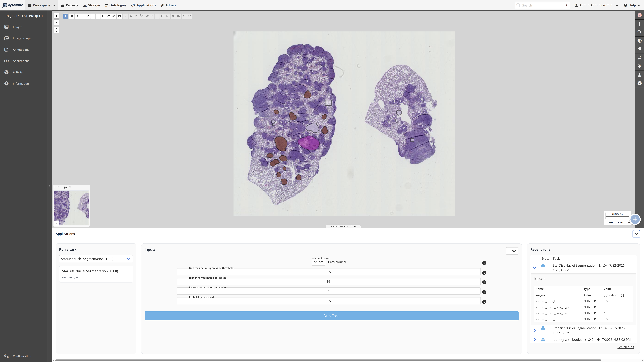Viewport: 644px width, 362px height.
Task: Collapse the project sidebar arrow
Action: (49, 186)
